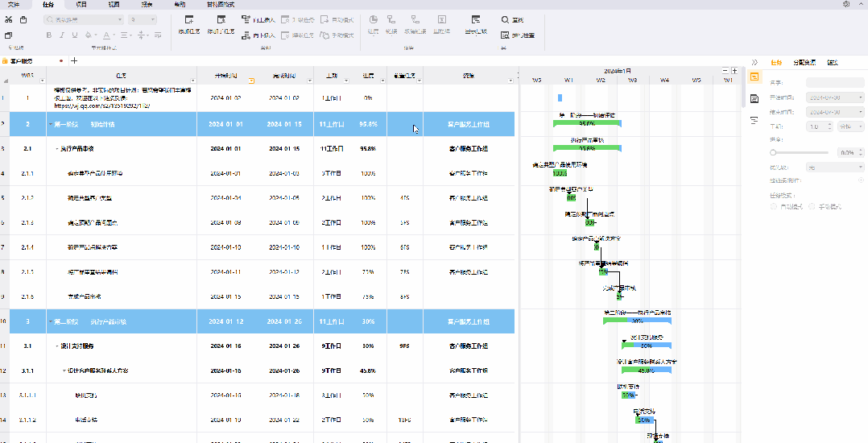Switch to the 报表 ribbon tab
This screenshot has height=443, width=868.
[x=147, y=5]
